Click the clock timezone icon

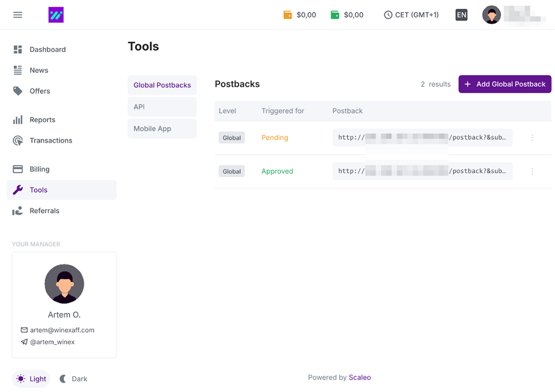click(388, 15)
